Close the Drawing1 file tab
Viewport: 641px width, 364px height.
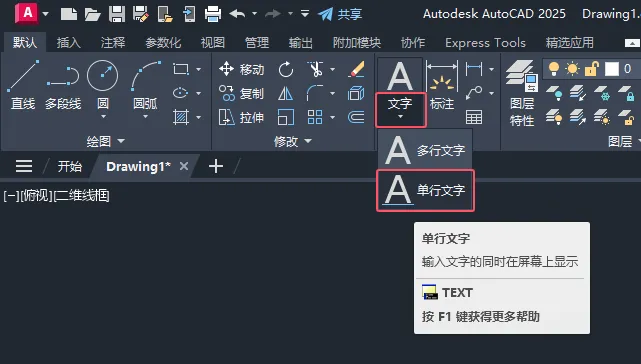click(x=184, y=166)
